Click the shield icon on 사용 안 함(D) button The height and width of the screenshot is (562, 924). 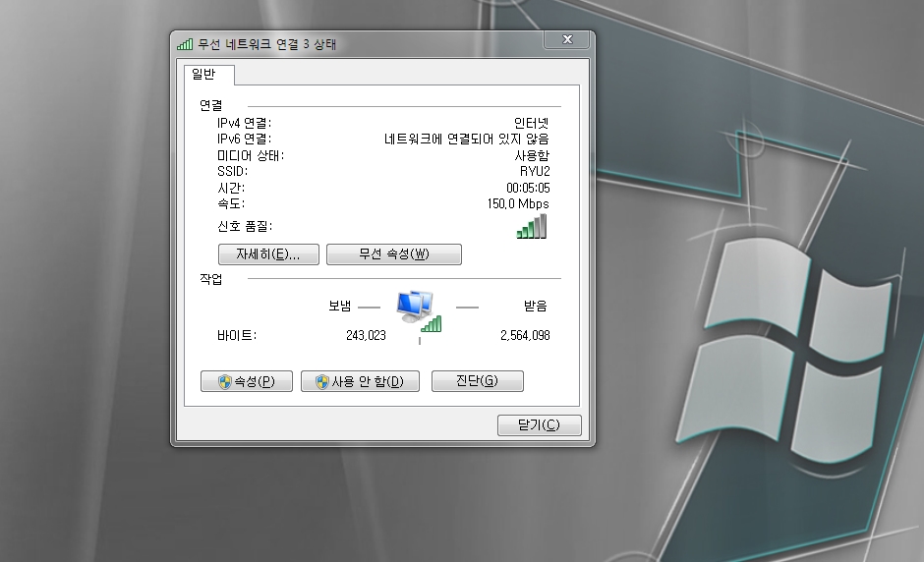[x=321, y=382]
